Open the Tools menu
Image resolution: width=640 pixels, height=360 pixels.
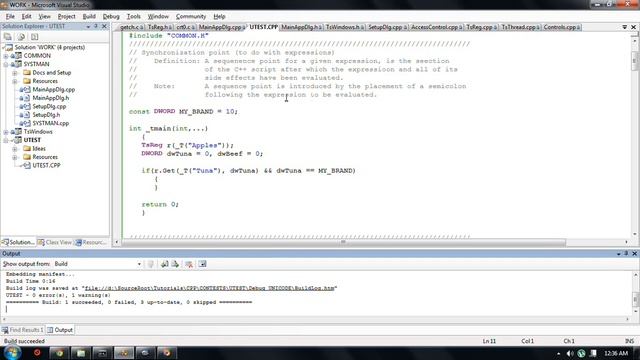click(x=133, y=16)
